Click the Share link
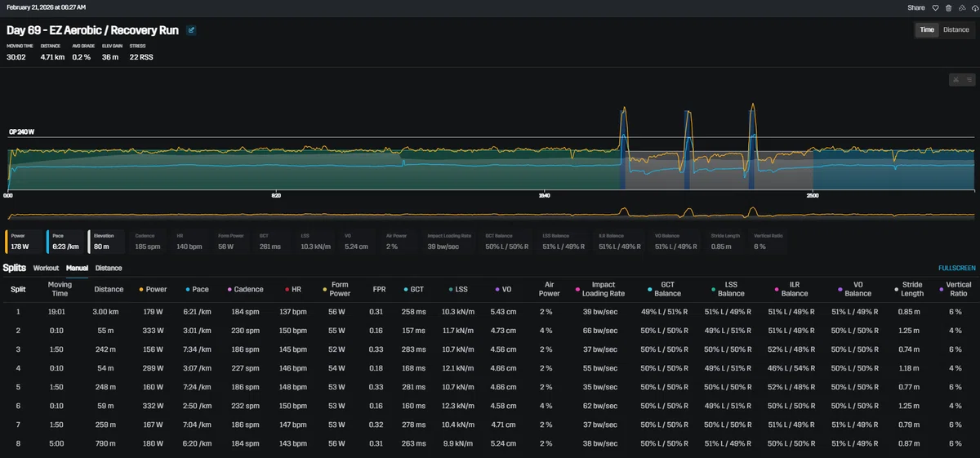Screen dimensions: 980x458 tap(916, 7)
